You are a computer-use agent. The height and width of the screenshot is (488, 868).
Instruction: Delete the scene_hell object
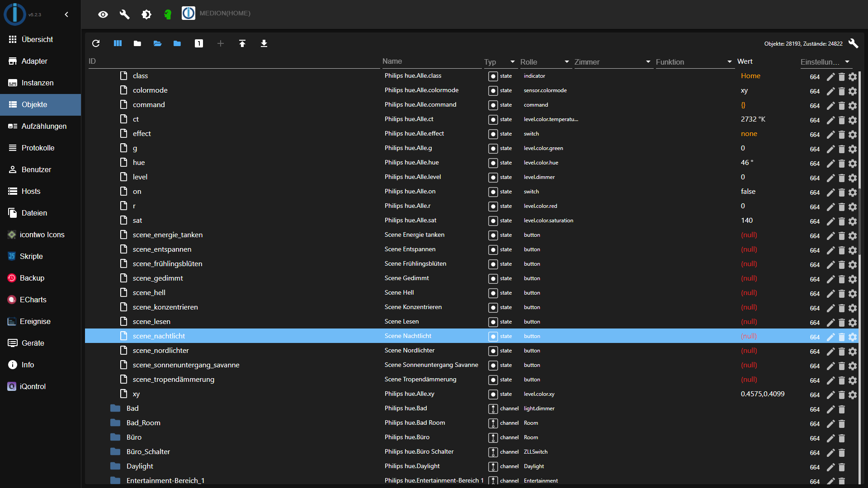(842, 294)
